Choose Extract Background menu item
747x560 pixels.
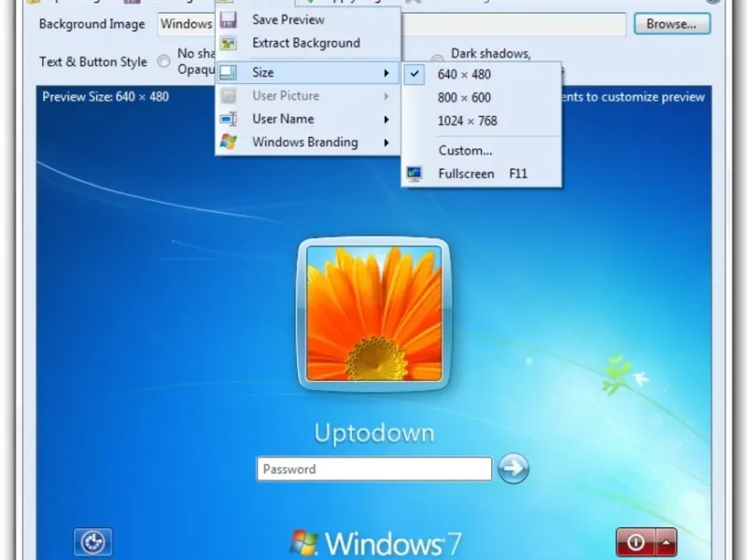[x=308, y=43]
